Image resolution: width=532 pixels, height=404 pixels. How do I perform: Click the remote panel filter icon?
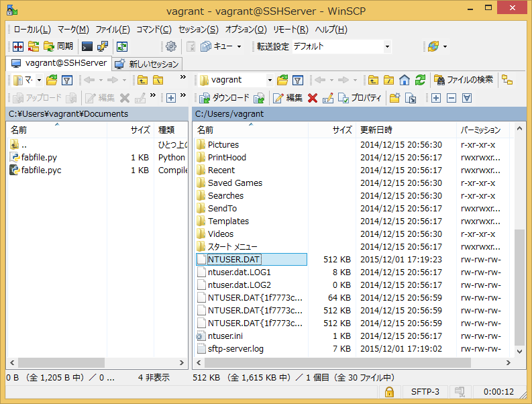(298, 81)
